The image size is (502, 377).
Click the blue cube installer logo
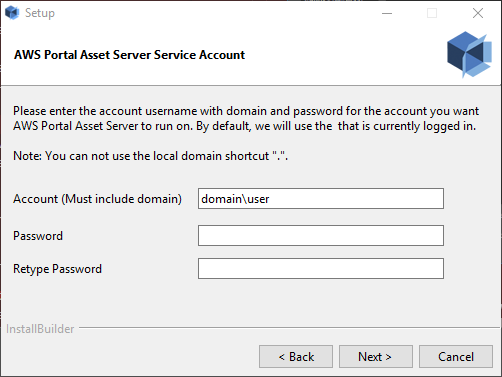pyautogui.click(x=469, y=54)
